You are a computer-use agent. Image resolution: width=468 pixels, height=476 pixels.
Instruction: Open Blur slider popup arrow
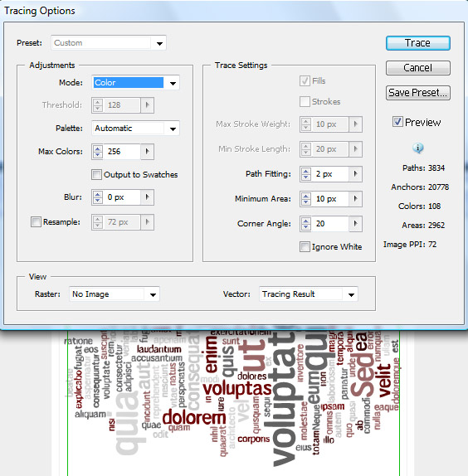tap(148, 197)
